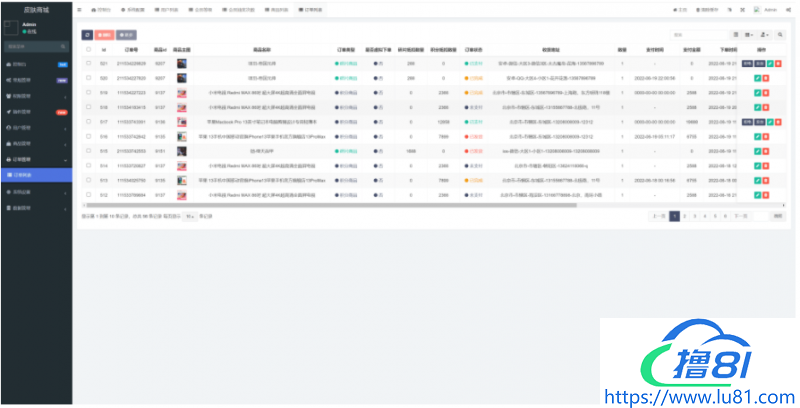Click the fullscreen icon in top bar
Image resolution: width=800 pixels, height=408 pixels.
click(741, 8)
